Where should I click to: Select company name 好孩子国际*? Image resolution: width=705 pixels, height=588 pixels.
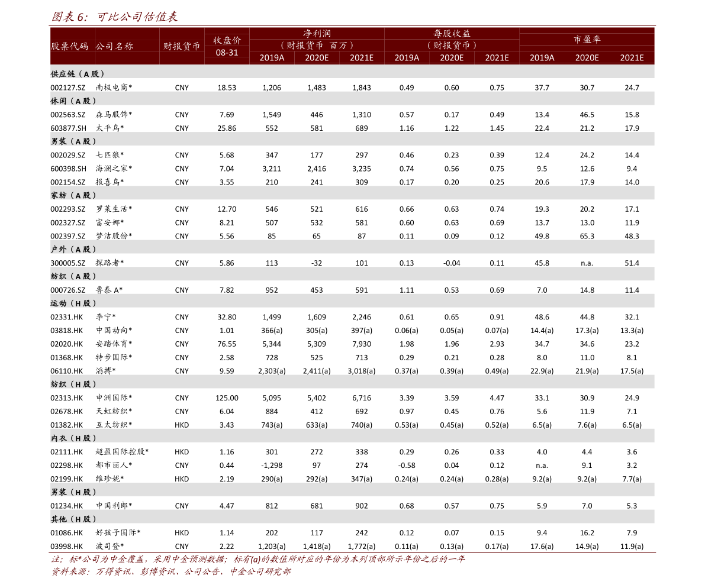coord(118,532)
